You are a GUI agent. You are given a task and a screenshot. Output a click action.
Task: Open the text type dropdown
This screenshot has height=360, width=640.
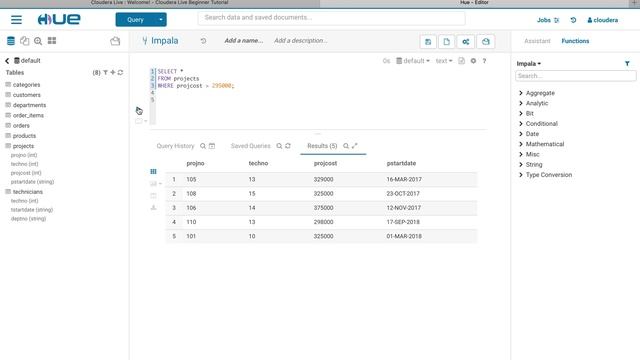pyautogui.click(x=444, y=61)
